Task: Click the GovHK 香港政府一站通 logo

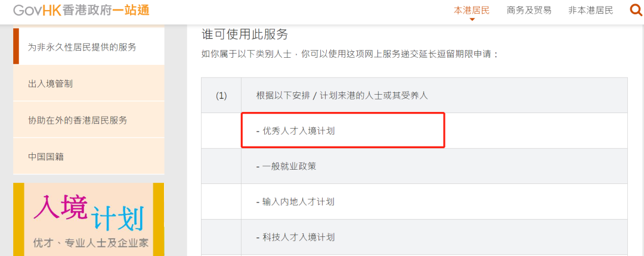Action: [x=81, y=10]
